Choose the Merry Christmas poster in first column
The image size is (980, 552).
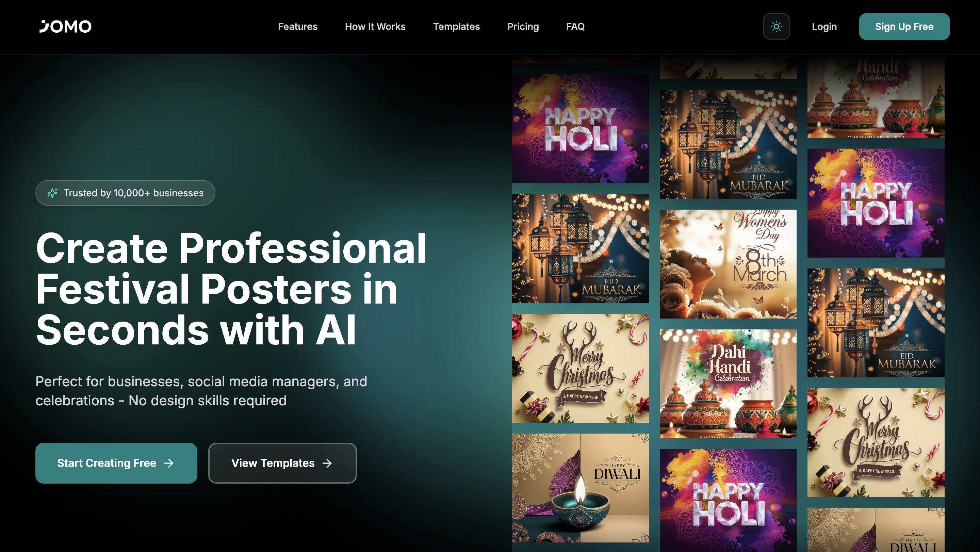[x=580, y=368]
